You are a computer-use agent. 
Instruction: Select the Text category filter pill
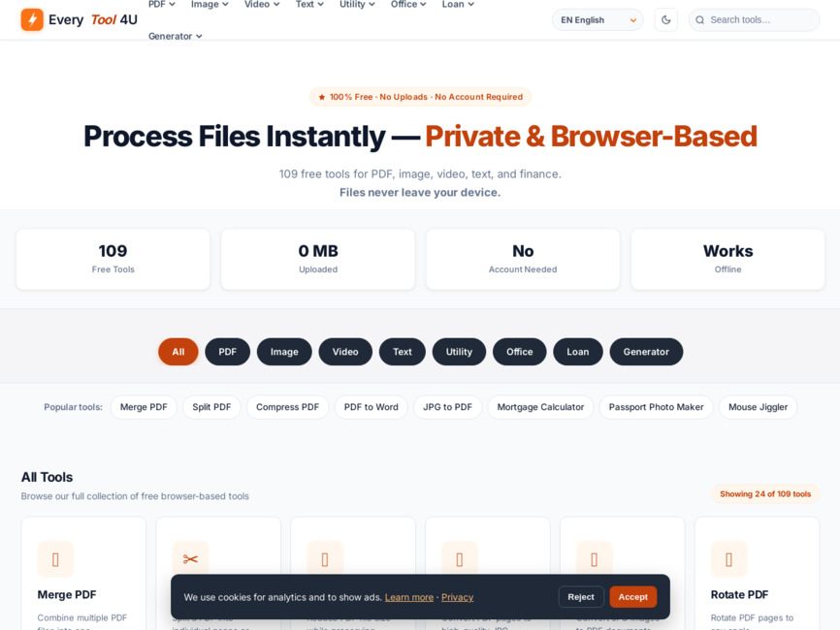point(403,352)
